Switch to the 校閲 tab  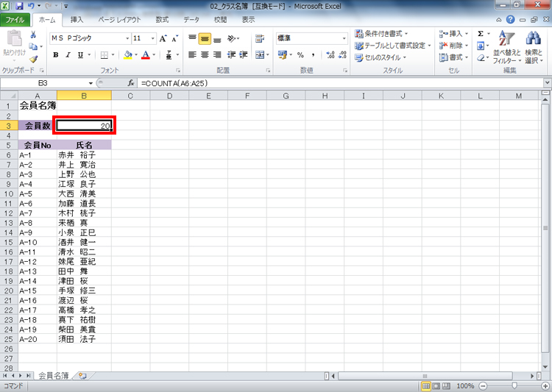(220, 20)
